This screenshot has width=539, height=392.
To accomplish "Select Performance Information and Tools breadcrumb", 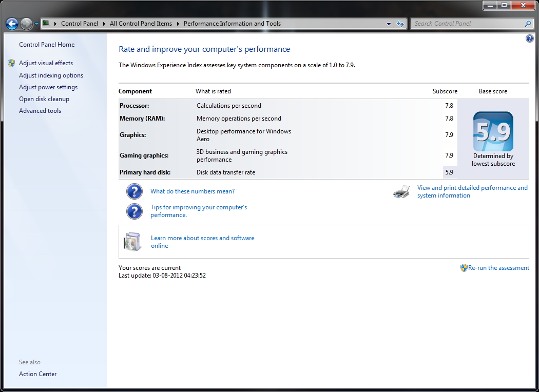I will [232, 24].
